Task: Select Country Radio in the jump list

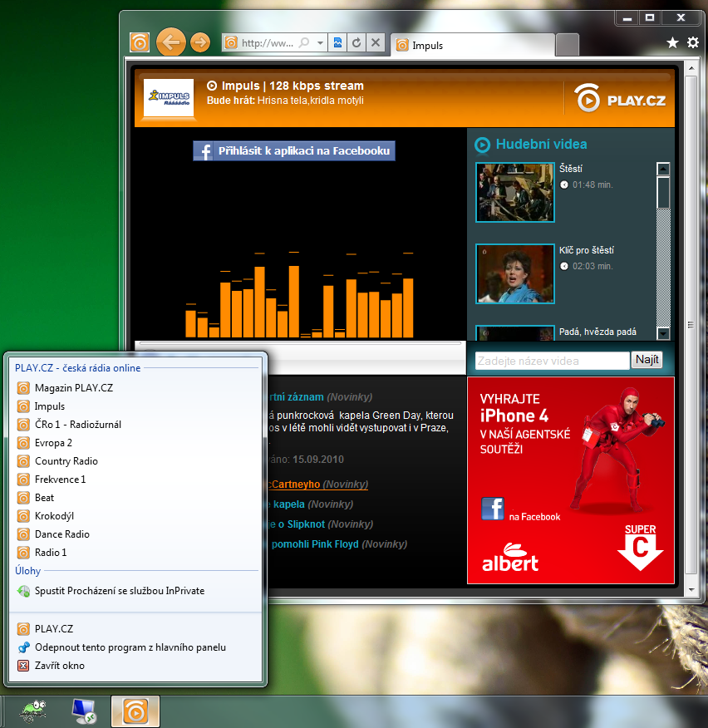Action: click(135, 461)
